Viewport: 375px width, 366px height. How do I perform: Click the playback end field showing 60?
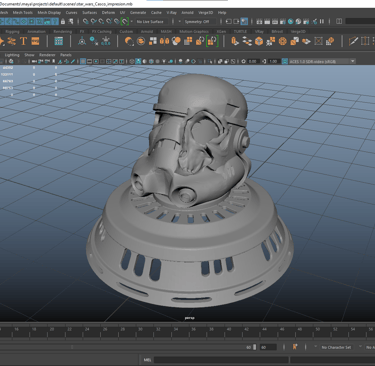pos(268,347)
